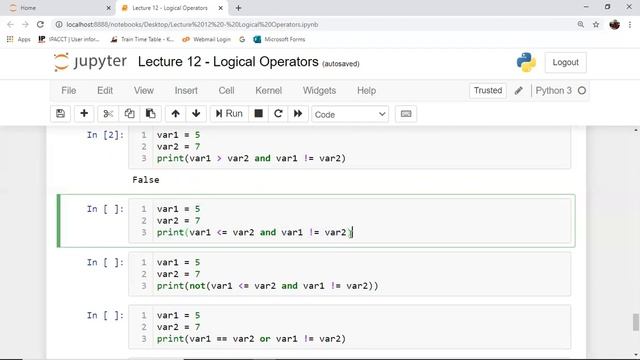Click the pencil edit mode icon
The width and height of the screenshot is (640, 360).
pos(518,91)
